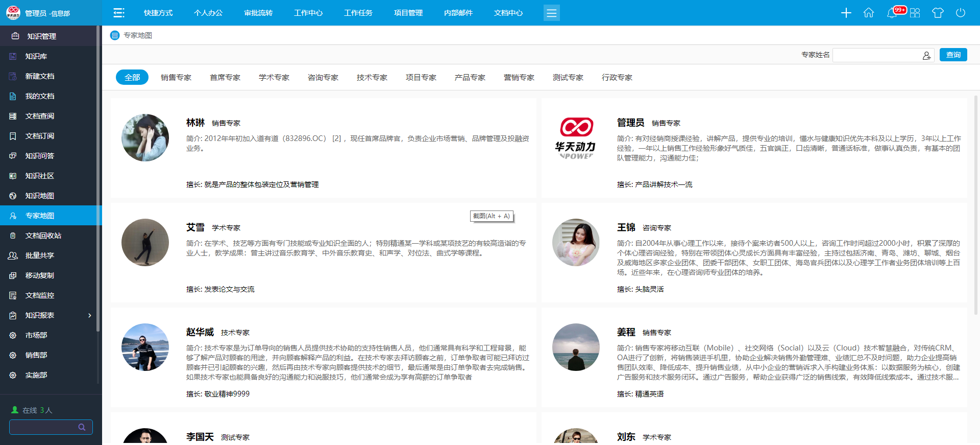Open notifications bell with 99+ badge
This screenshot has height=445, width=980.
point(892,13)
